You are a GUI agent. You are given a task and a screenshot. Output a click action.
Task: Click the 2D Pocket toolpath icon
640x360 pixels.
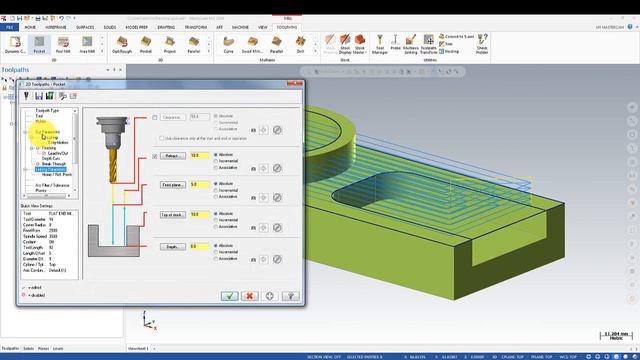[39, 44]
